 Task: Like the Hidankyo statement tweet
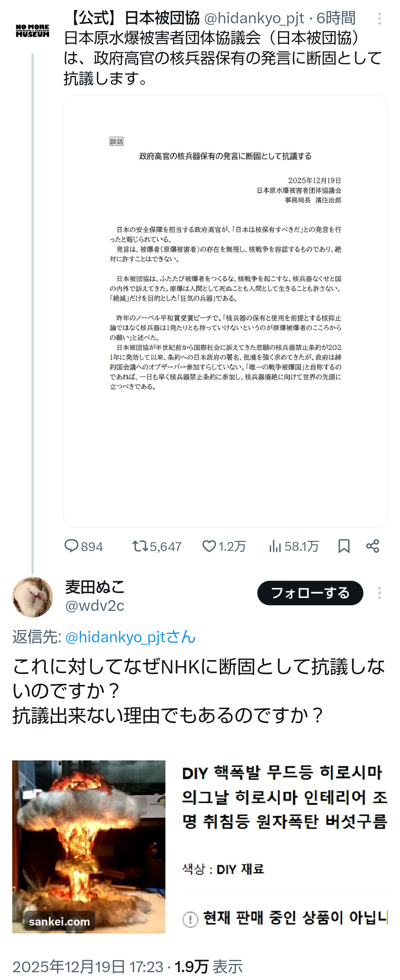pyautogui.click(x=209, y=546)
